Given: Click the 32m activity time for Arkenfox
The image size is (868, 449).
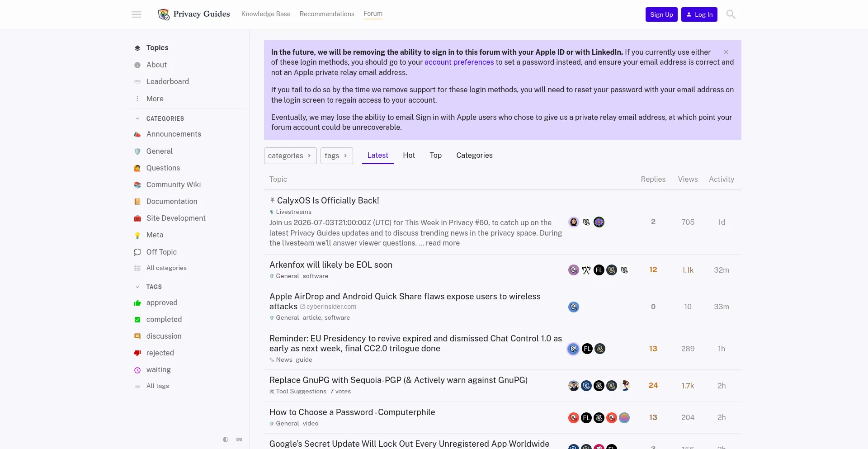Looking at the screenshot, I should (x=722, y=270).
